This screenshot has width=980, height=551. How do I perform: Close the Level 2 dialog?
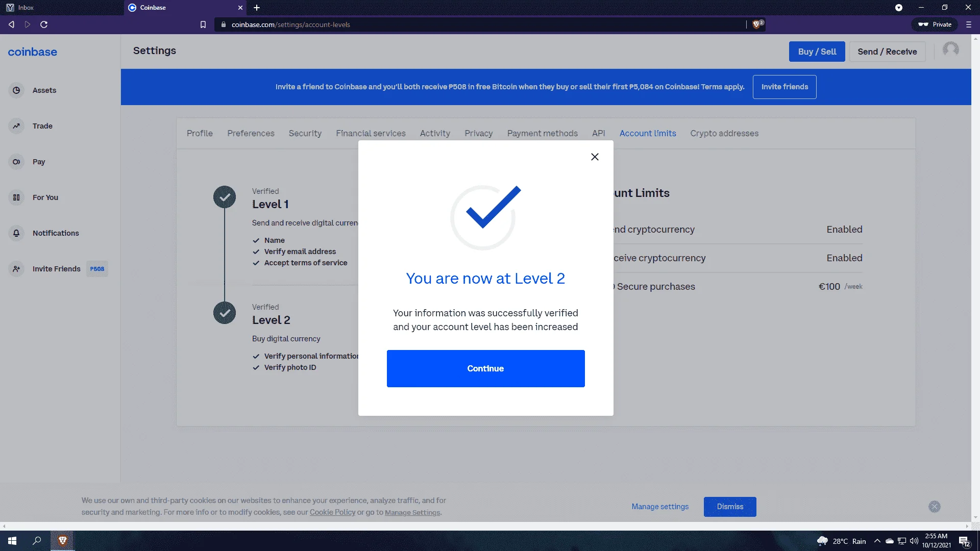coord(595,157)
